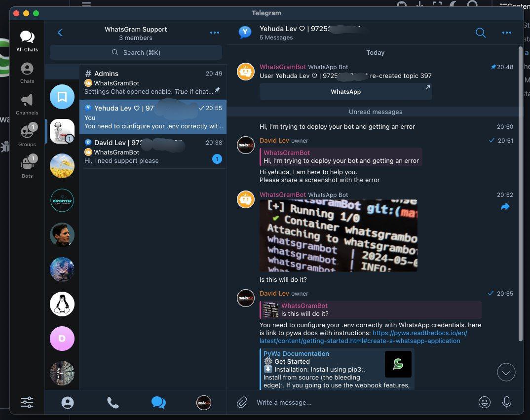Open chat with Linux penguin avatar

tap(62, 304)
